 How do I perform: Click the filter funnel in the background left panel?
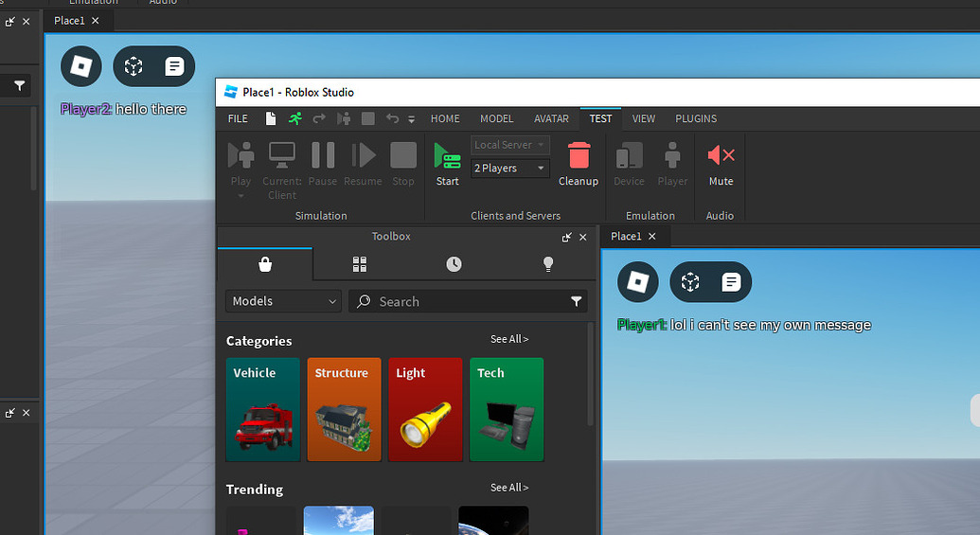[x=19, y=85]
